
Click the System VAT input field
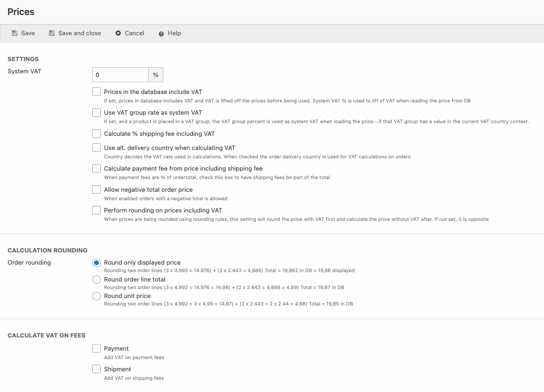120,75
